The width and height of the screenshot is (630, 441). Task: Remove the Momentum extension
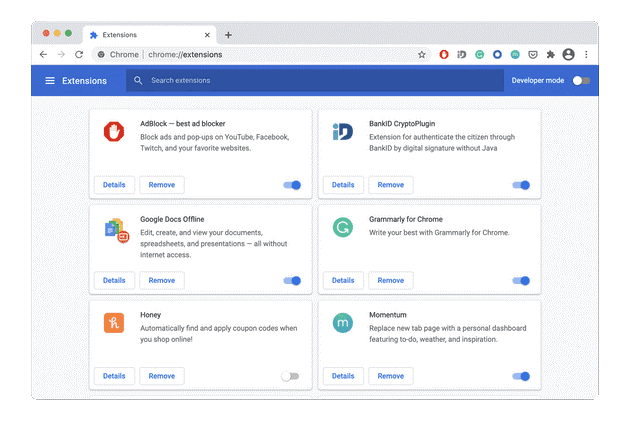(391, 376)
